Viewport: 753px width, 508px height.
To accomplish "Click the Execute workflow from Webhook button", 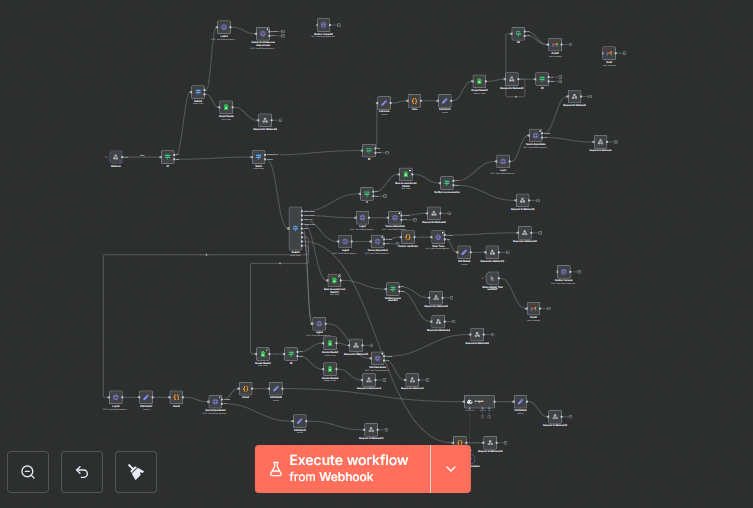I will (x=342, y=469).
